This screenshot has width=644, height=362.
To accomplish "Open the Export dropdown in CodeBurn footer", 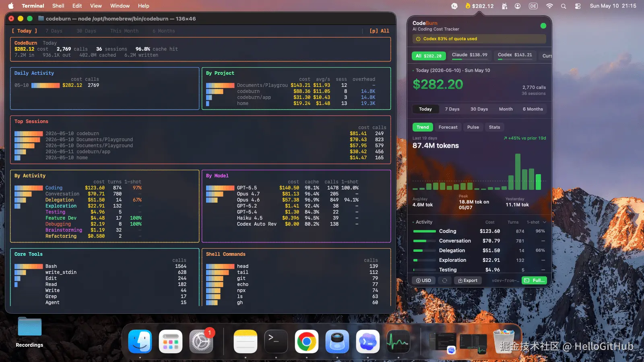I will tap(468, 280).
